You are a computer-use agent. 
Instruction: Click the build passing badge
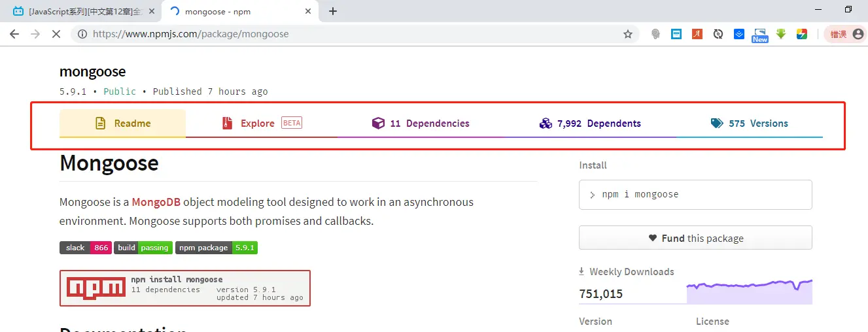pyautogui.click(x=143, y=248)
